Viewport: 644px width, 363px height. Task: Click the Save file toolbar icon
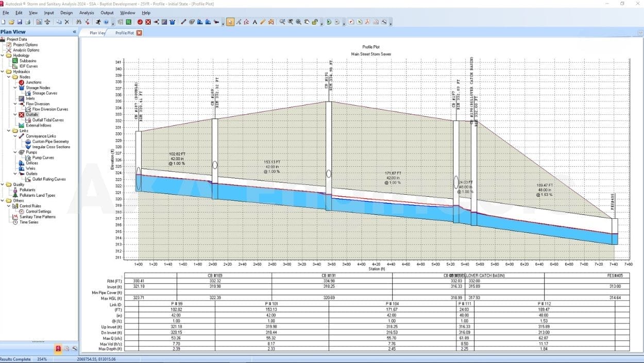pyautogui.click(x=20, y=22)
